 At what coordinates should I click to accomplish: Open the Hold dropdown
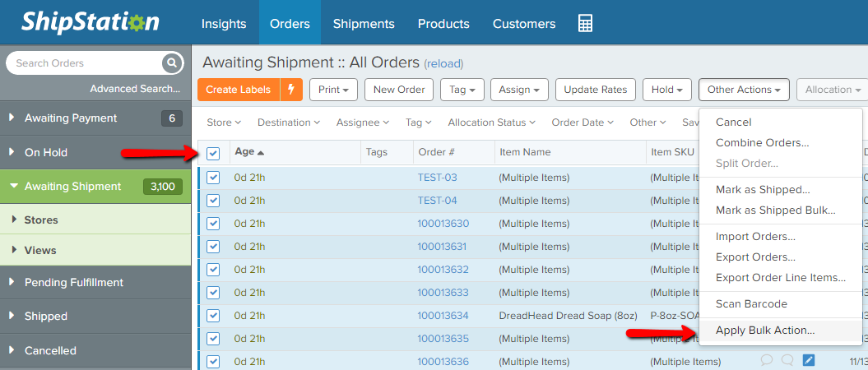point(667,90)
